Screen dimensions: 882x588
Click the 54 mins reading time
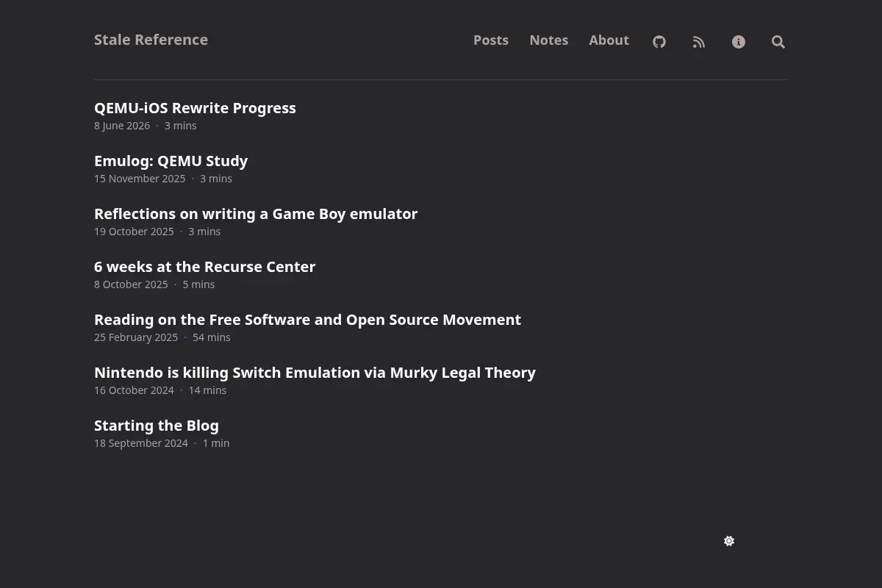coord(212,337)
